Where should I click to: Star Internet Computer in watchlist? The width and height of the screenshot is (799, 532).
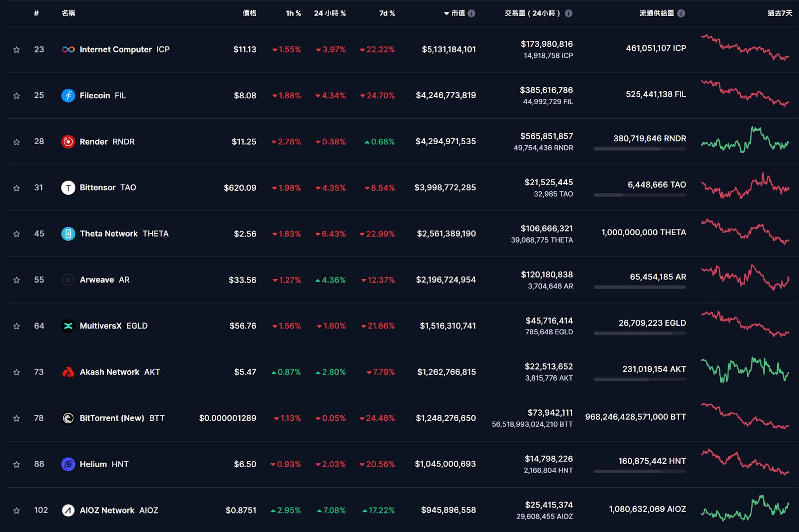[16, 49]
